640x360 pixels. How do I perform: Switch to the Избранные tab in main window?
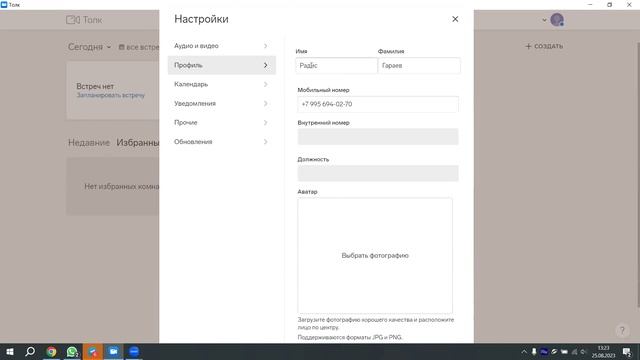[x=138, y=142]
